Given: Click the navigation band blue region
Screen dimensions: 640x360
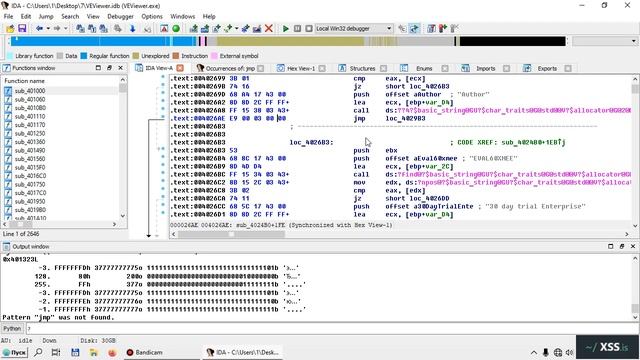Looking at the screenshot, I should [102, 41].
